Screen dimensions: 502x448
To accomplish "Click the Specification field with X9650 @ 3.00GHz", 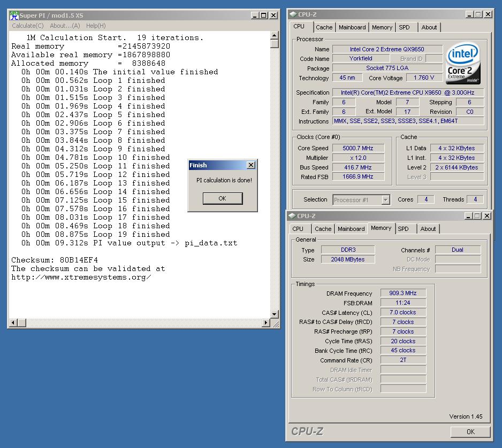I will point(408,92).
